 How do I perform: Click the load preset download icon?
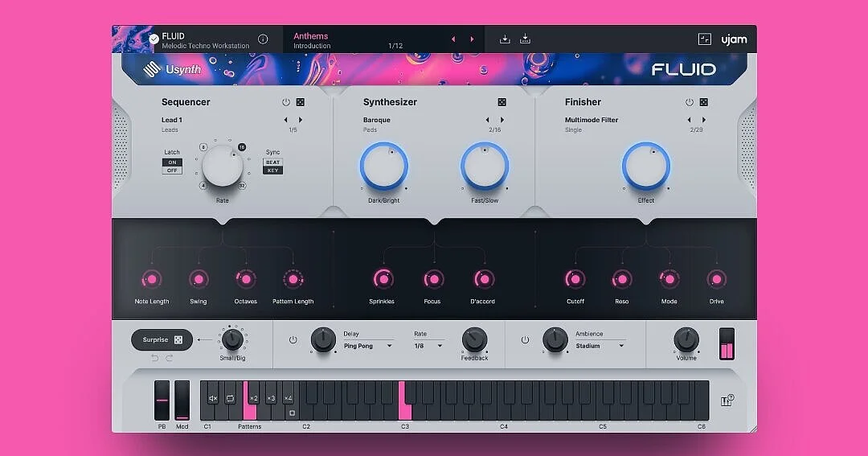click(505, 39)
